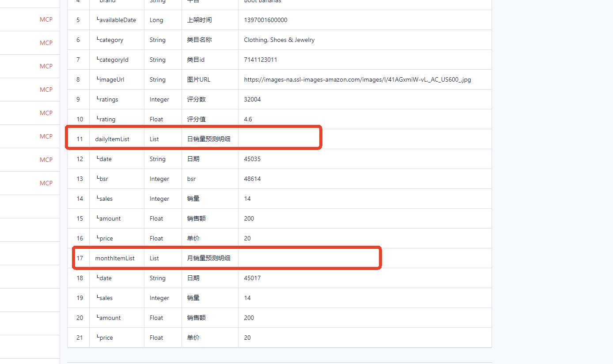Click the 月销量预测明细 description cell
Image resolution: width=613 pixels, height=364 pixels.
click(x=209, y=258)
